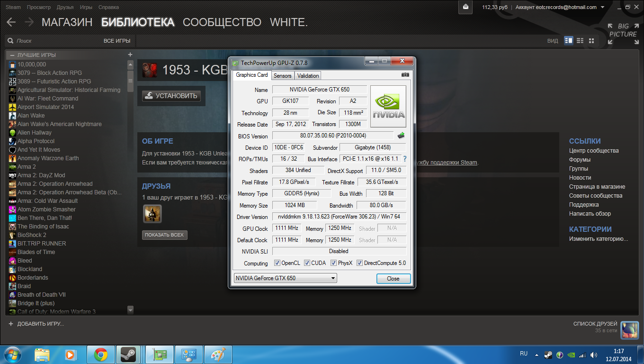The width and height of the screenshot is (644, 364).
Task: Click the BIOS save chip icon in GPU-Z
Action: (x=401, y=136)
